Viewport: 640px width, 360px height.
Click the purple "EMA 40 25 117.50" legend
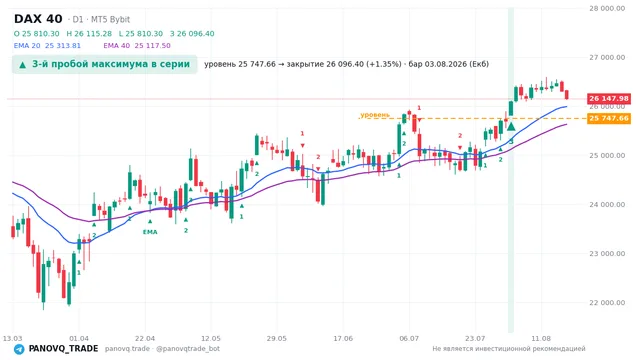point(137,45)
